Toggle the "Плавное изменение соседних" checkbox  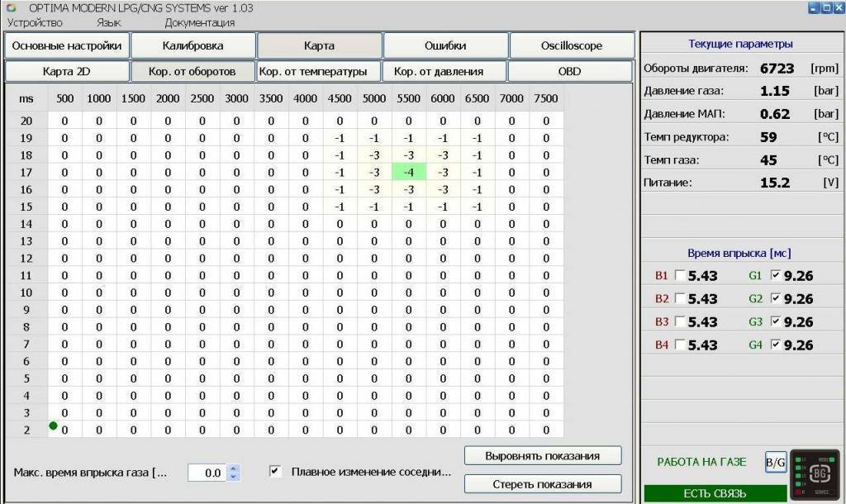point(274,470)
